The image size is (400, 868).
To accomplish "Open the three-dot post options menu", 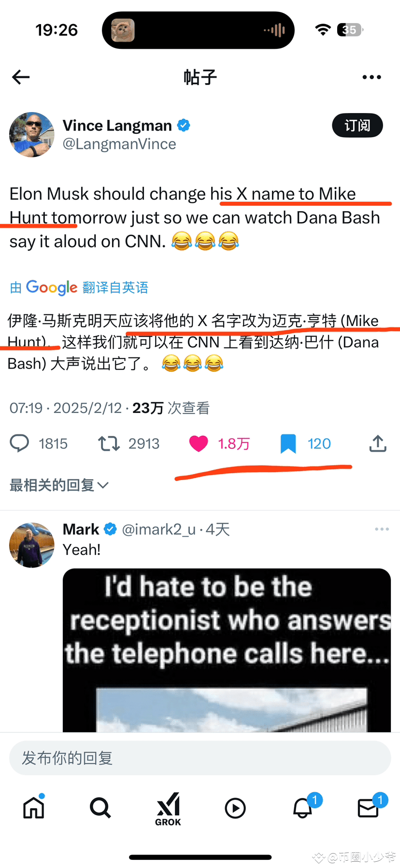I will point(371,77).
